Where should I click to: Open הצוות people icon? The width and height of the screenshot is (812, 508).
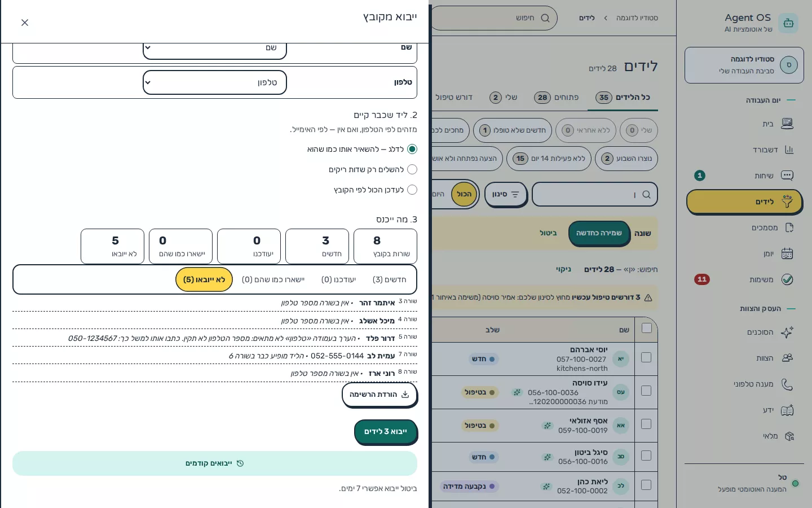point(787,358)
